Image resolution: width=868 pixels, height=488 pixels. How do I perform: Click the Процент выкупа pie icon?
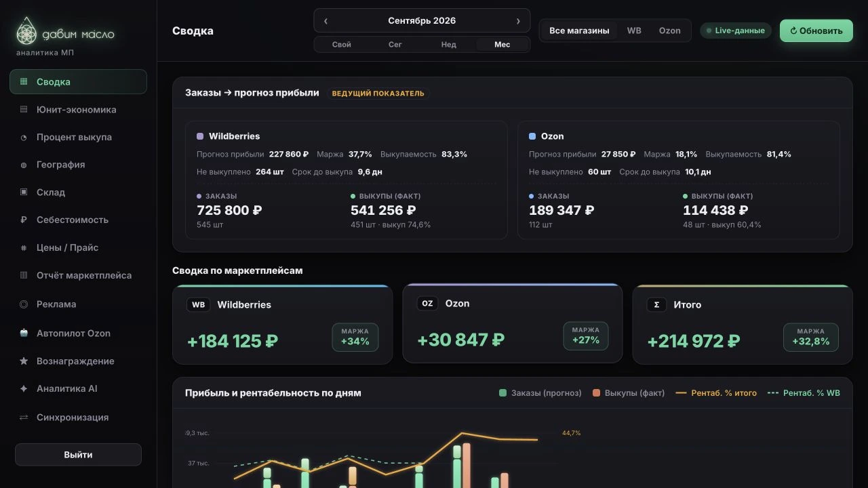[24, 138]
